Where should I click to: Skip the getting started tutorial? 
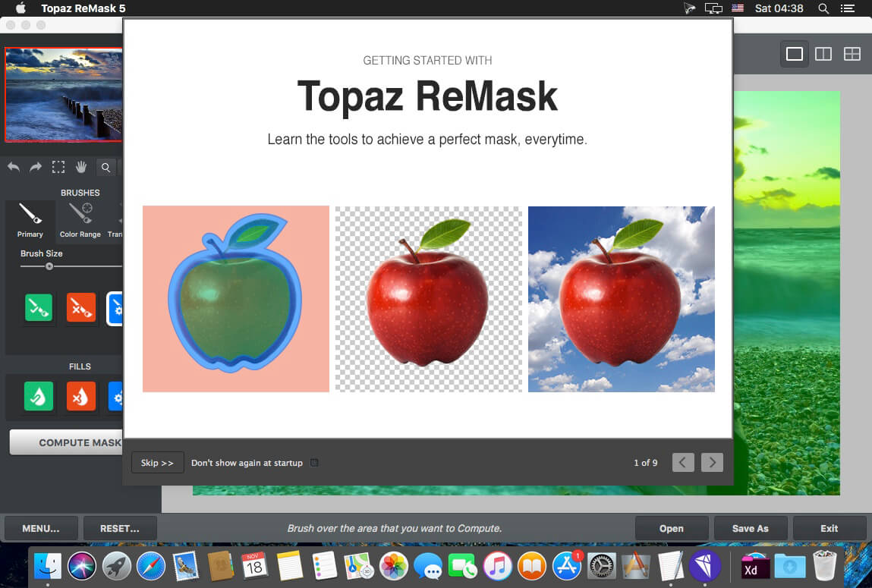pos(157,462)
